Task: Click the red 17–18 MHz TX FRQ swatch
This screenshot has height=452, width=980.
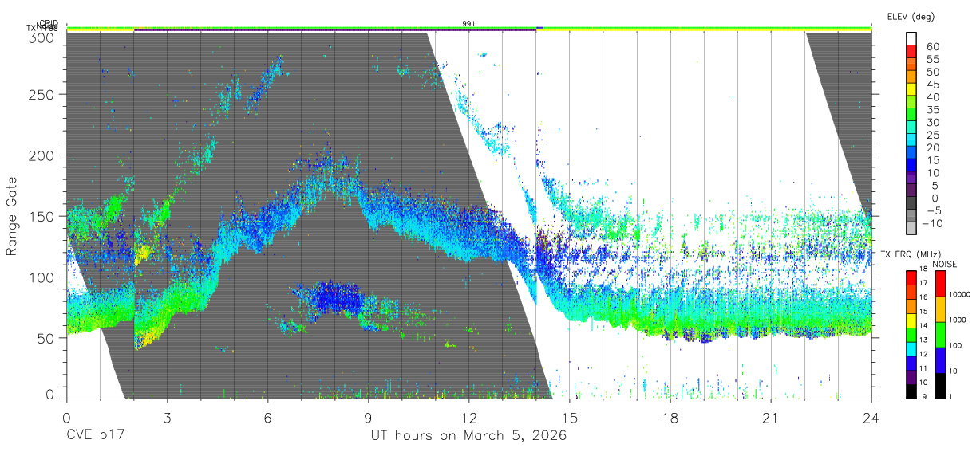Action: point(912,278)
